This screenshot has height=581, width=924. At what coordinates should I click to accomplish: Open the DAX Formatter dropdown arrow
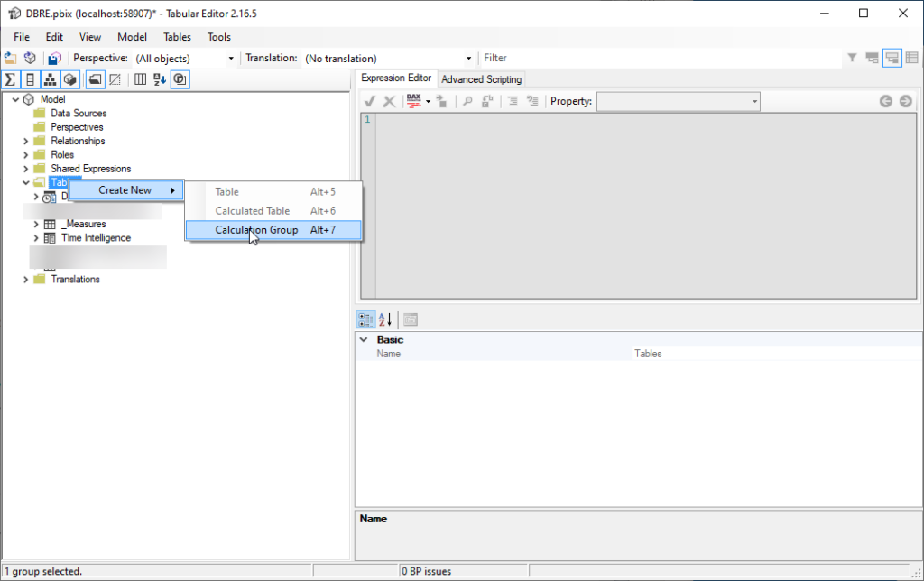429,101
